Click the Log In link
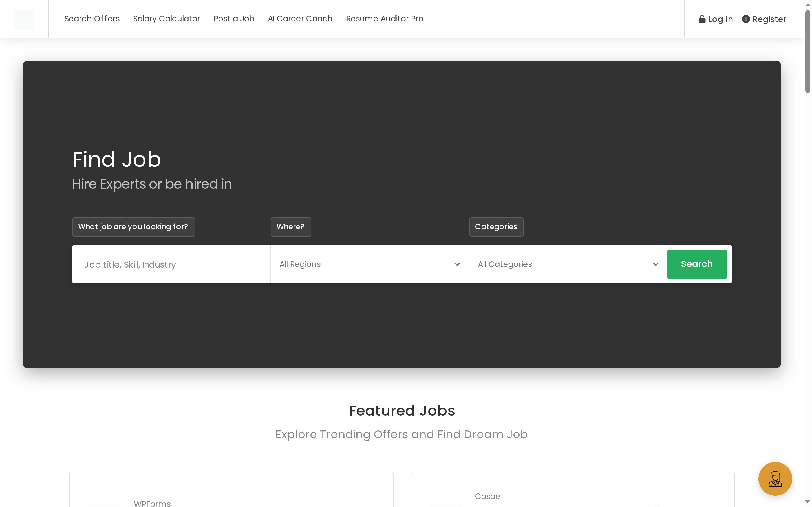 pos(720,19)
